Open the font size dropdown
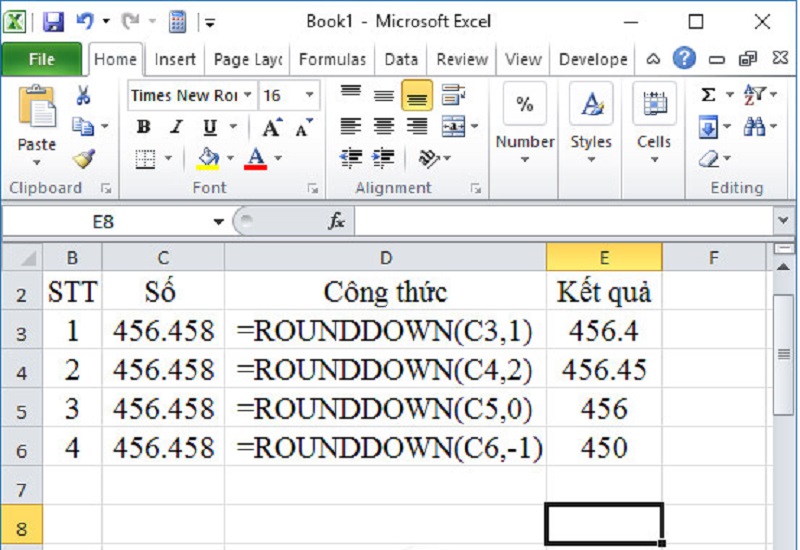Image resolution: width=800 pixels, height=550 pixels. (309, 95)
